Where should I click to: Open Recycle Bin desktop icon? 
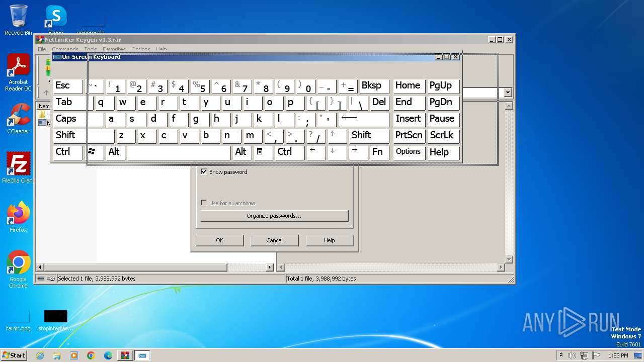[18, 20]
